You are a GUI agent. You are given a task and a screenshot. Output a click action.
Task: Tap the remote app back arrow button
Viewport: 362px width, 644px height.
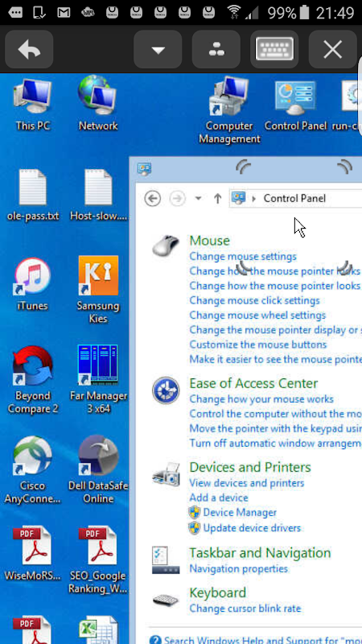pos(29,50)
